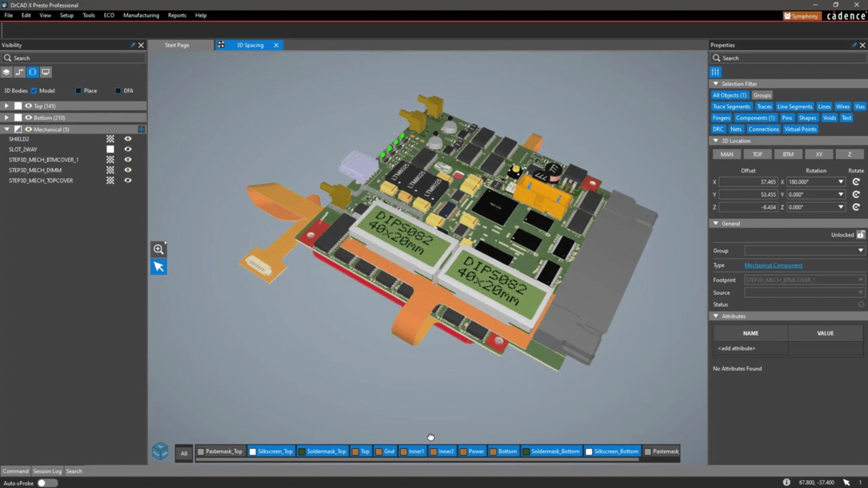Select the display visibility filter icon

[x=45, y=72]
